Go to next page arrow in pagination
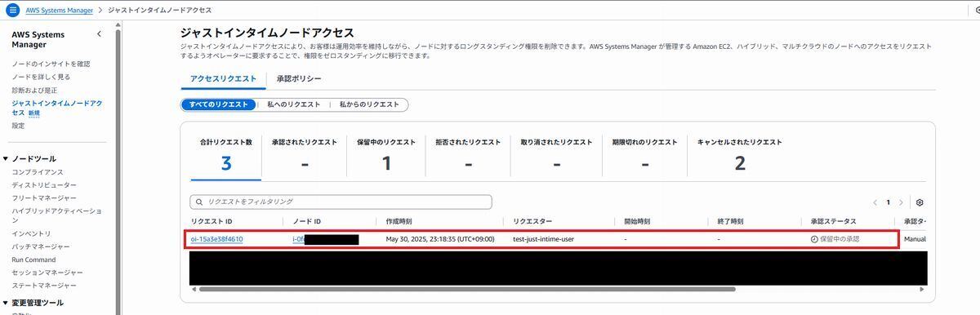This screenshot has width=980, height=315. pos(901,202)
